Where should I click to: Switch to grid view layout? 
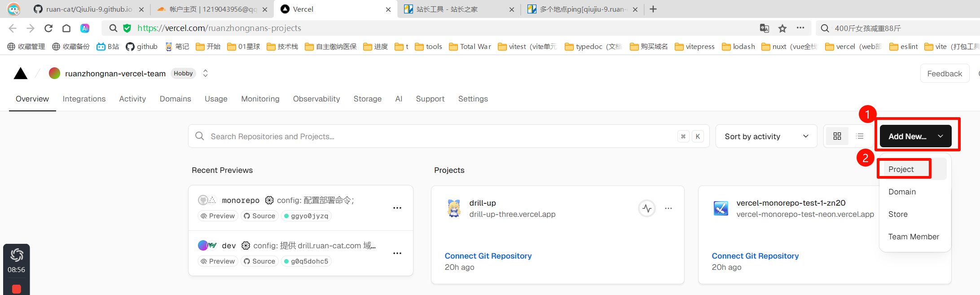(x=837, y=136)
